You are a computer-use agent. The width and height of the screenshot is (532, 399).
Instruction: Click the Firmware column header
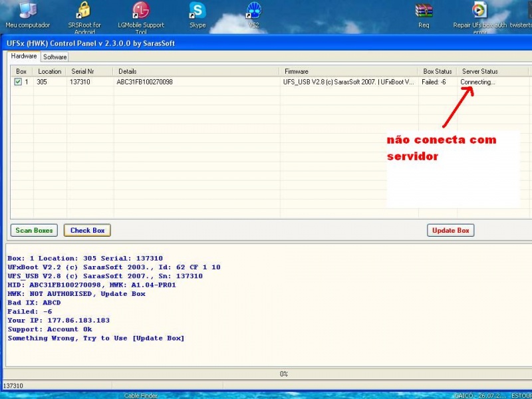coord(348,71)
